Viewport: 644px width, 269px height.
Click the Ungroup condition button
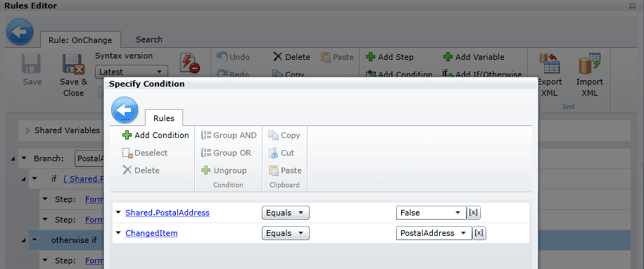click(224, 170)
